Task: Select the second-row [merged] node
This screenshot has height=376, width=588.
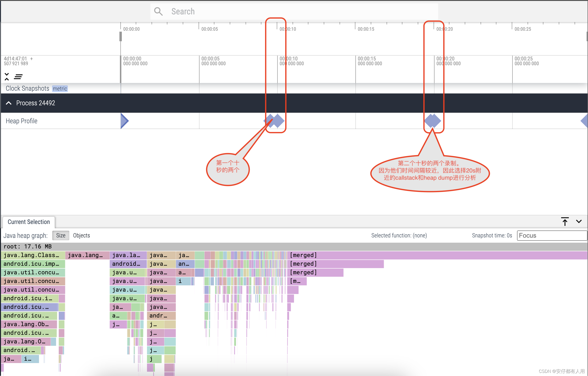Action: click(x=335, y=264)
